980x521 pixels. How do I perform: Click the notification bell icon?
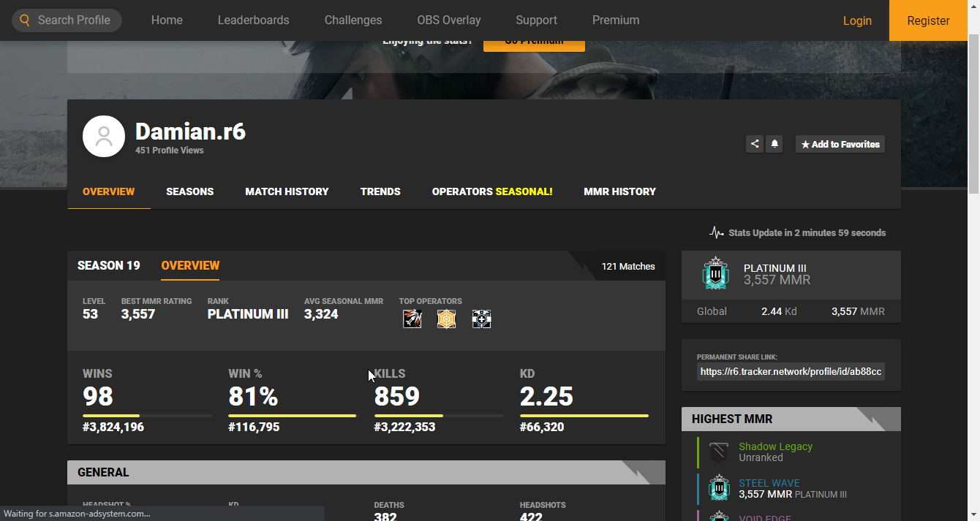[774, 144]
